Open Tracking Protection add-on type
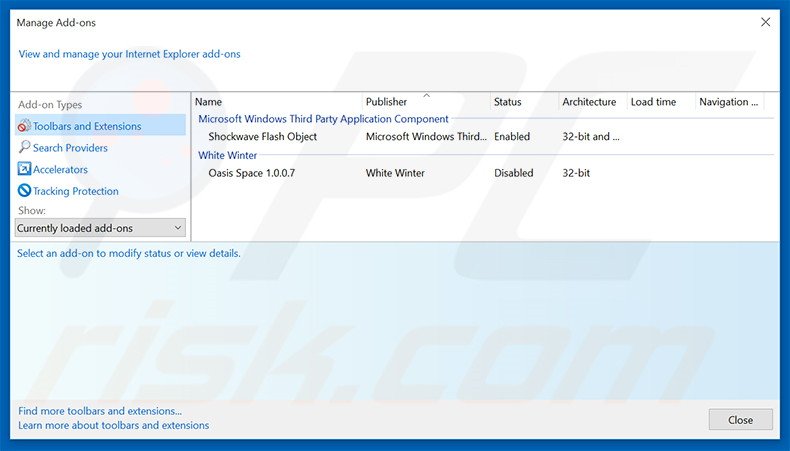790x451 pixels. 76,191
